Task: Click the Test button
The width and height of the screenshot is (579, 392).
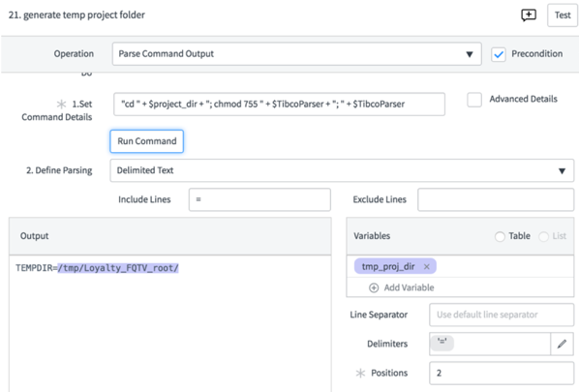Action: (x=563, y=15)
